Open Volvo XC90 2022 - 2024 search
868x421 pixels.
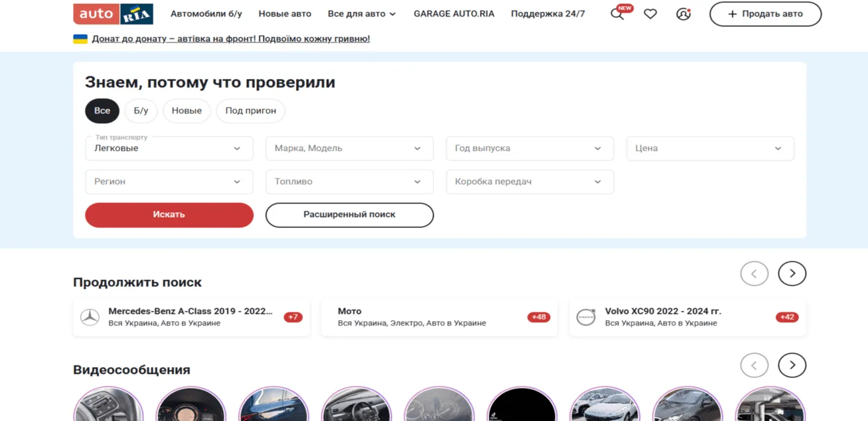tap(687, 317)
